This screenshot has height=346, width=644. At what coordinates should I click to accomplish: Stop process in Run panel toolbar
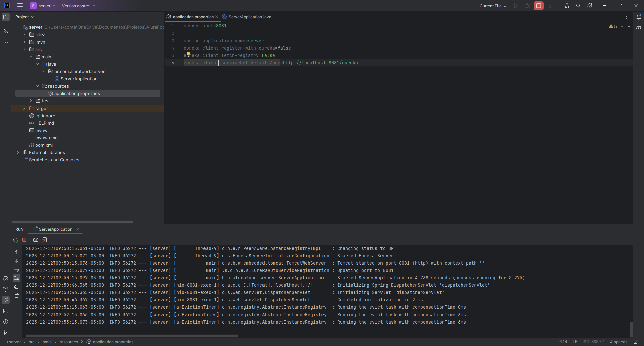click(x=24, y=240)
